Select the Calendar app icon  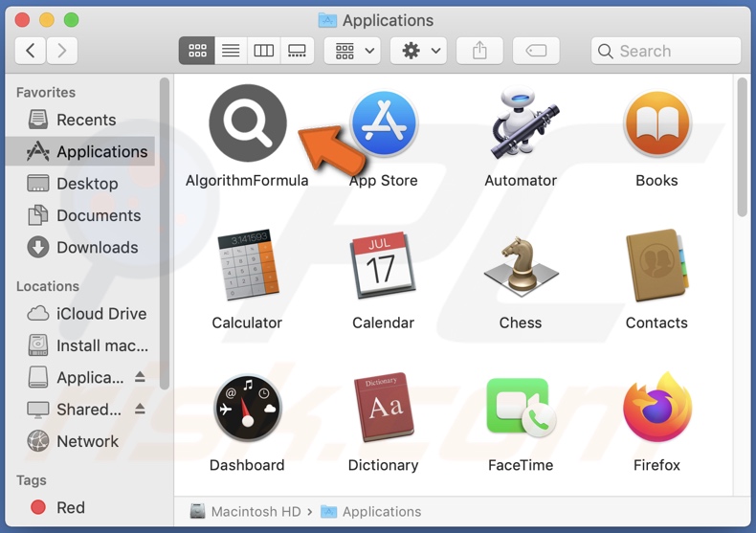tap(384, 265)
